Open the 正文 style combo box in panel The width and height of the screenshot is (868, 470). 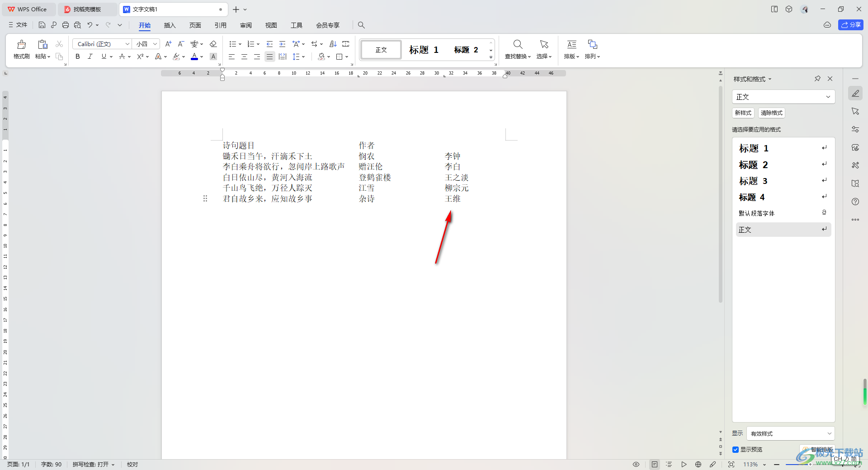pyautogui.click(x=783, y=97)
